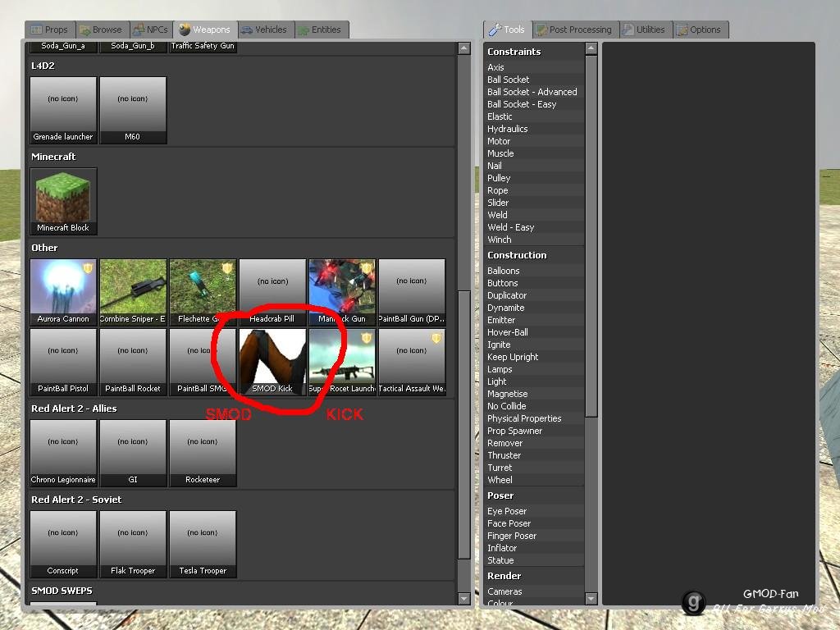Select the Physical Properties tool
840x630 pixels.
pyautogui.click(x=533, y=418)
